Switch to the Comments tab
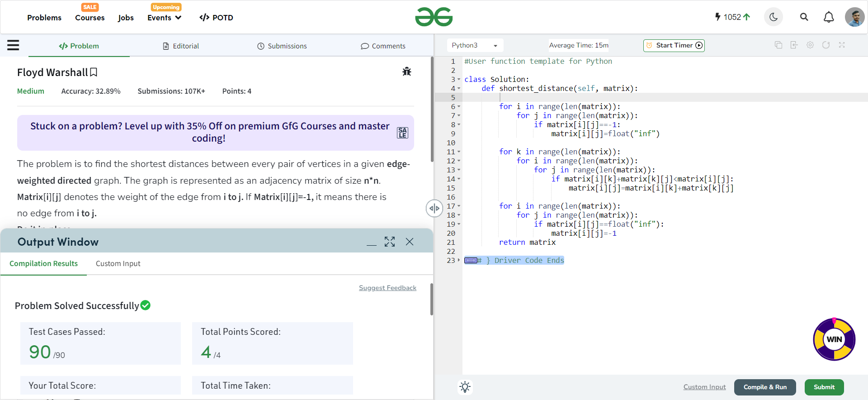The image size is (868, 400). pos(383,46)
